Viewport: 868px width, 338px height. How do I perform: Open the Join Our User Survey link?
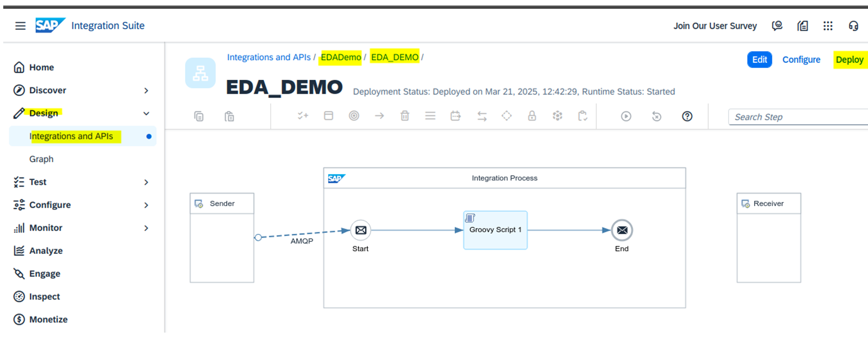(715, 25)
